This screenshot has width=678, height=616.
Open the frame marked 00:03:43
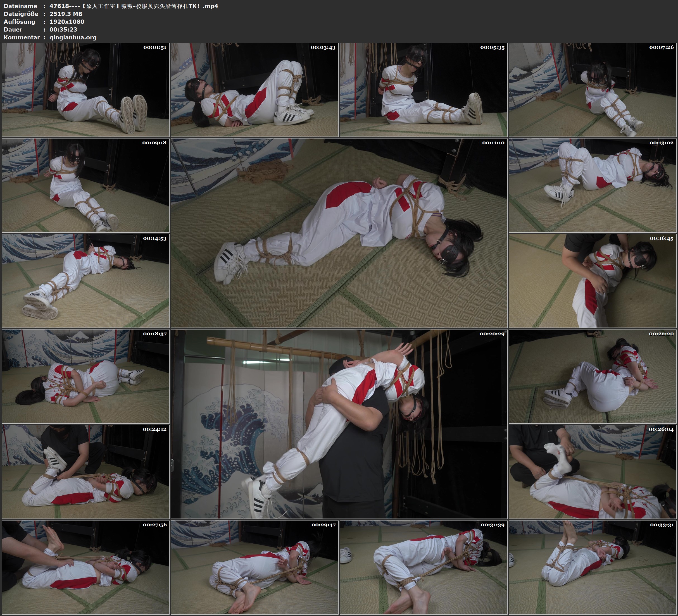(x=254, y=90)
